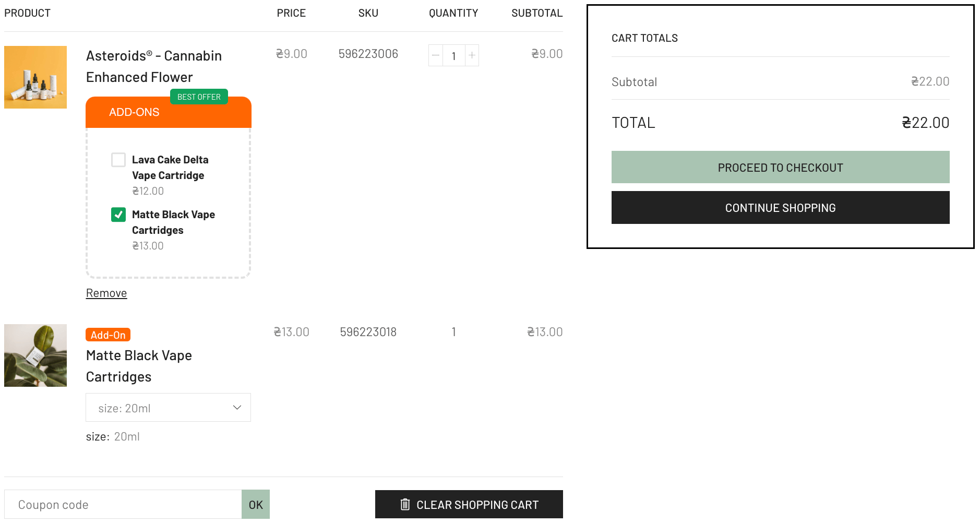Click the size dropdown chevron arrow

[x=237, y=408]
